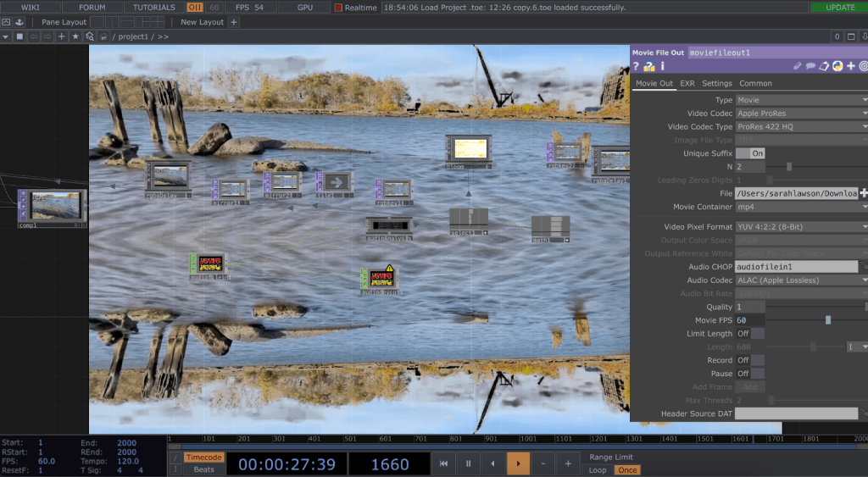The image size is (868, 477).
Task: Click the operator comment speech bubble icon
Action: [x=810, y=66]
